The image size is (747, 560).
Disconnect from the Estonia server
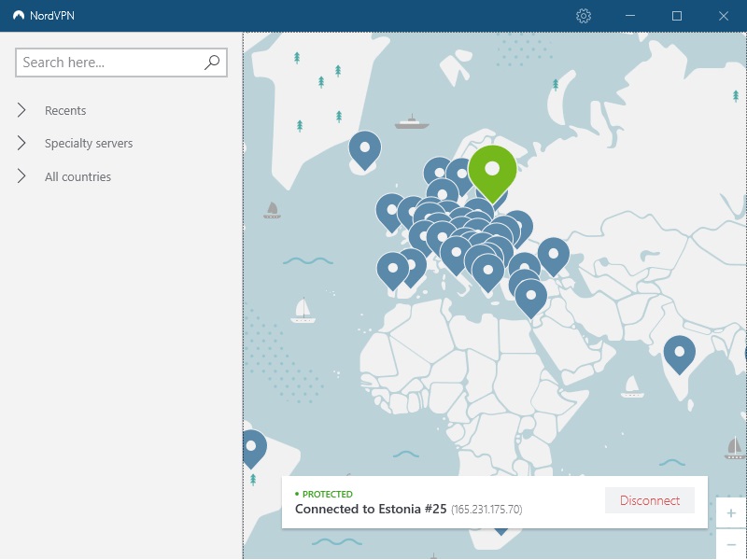[x=649, y=500]
